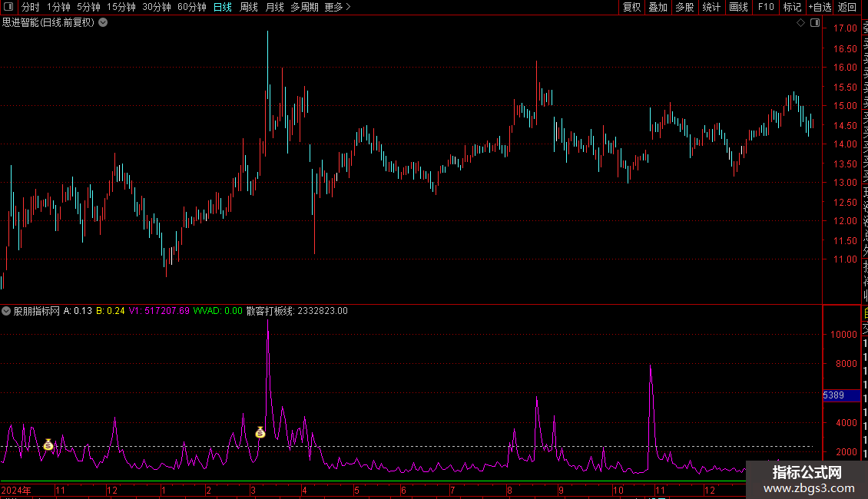Select the 分时 intraday view
868x499 pixels.
[x=31, y=7]
